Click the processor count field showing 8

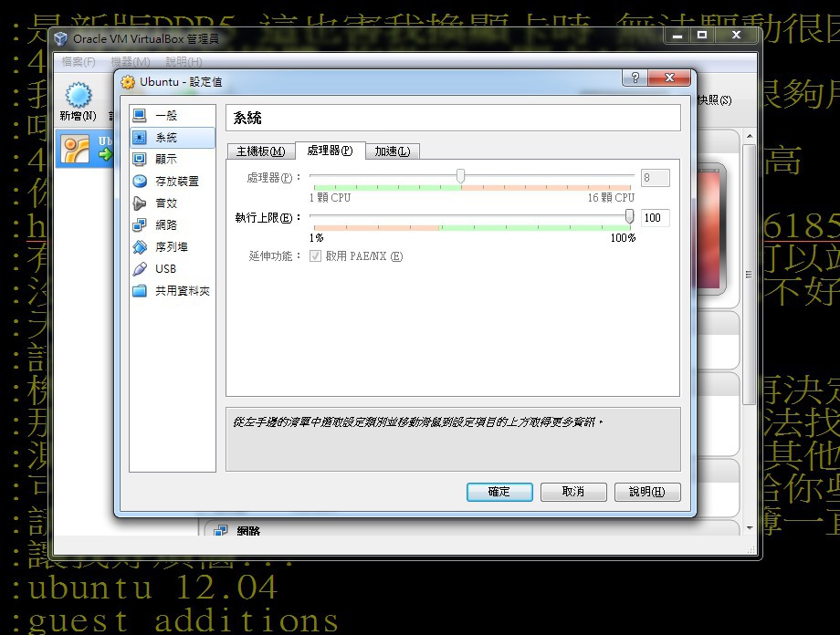(x=656, y=178)
